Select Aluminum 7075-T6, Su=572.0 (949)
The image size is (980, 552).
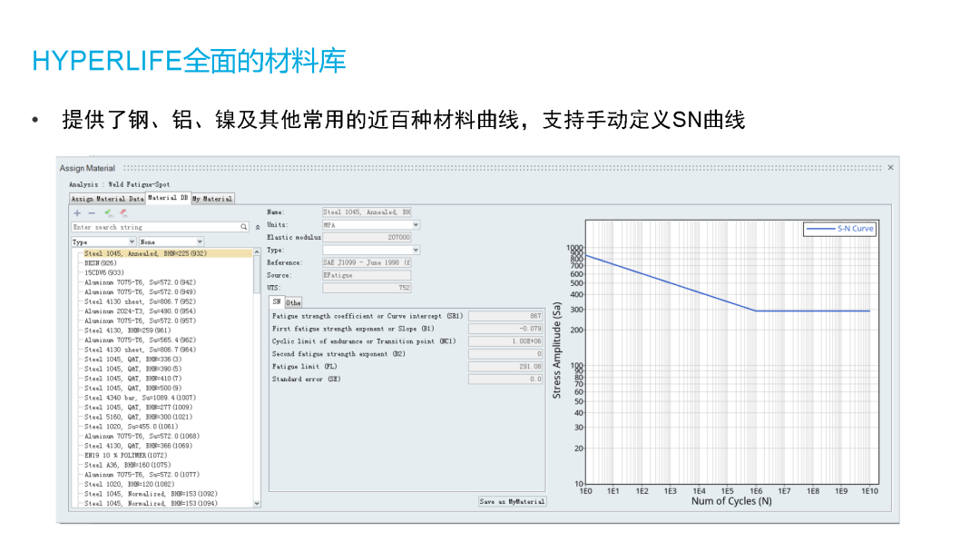(140, 292)
